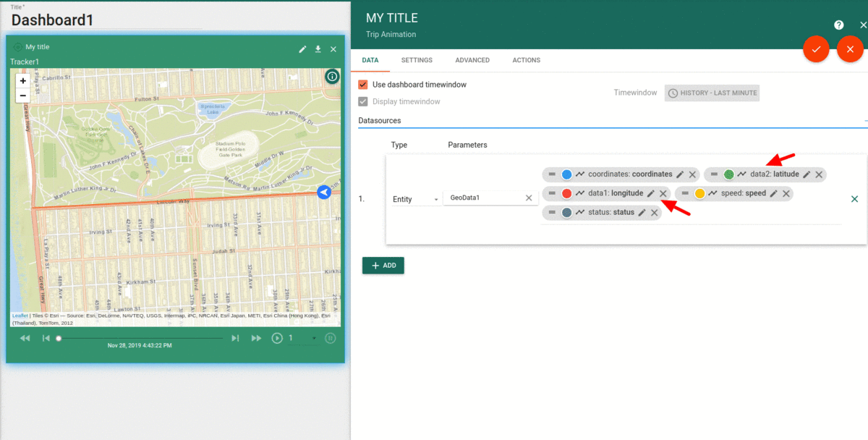The image size is (868, 440).
Task: Open the map info icon
Action: tap(332, 76)
